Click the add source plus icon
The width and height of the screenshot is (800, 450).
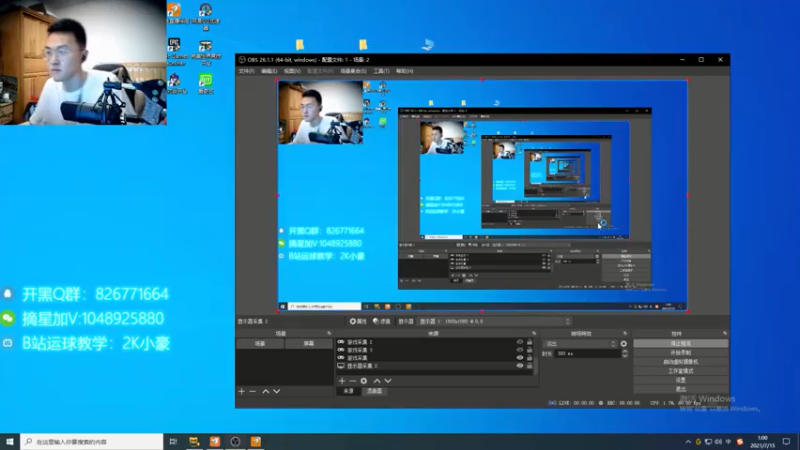pos(341,381)
